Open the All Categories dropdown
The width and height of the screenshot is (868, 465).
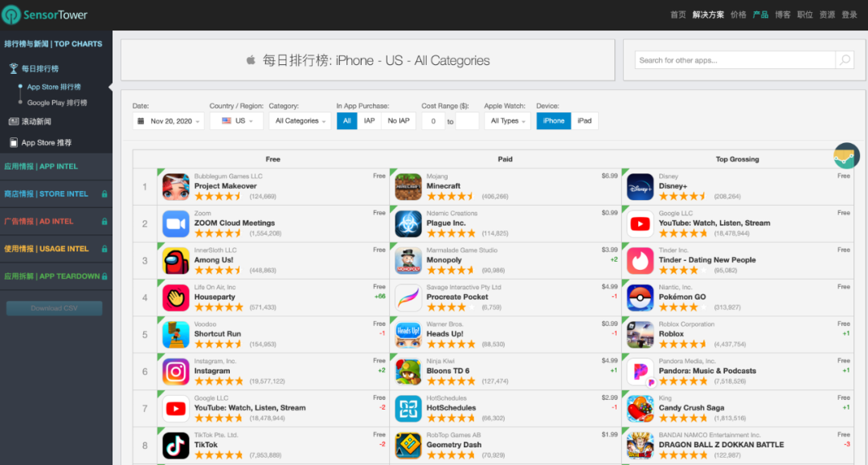(x=300, y=120)
